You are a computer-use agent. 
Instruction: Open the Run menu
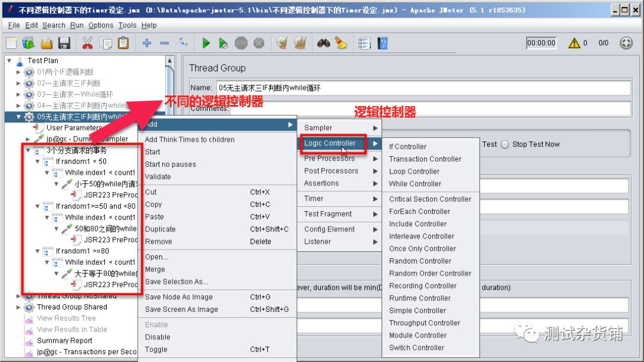[77, 25]
